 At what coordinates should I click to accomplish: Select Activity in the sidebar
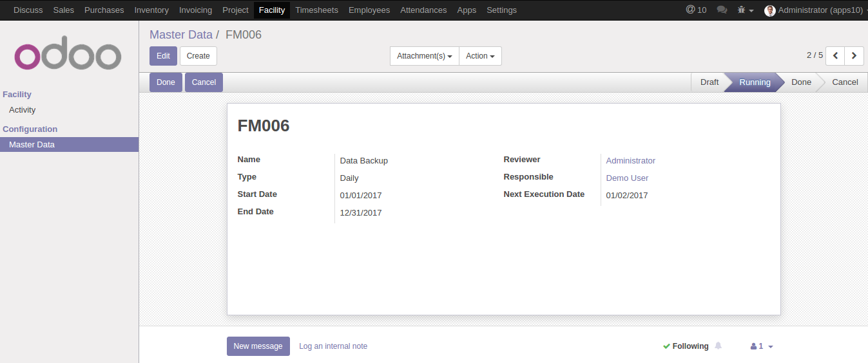pos(23,110)
